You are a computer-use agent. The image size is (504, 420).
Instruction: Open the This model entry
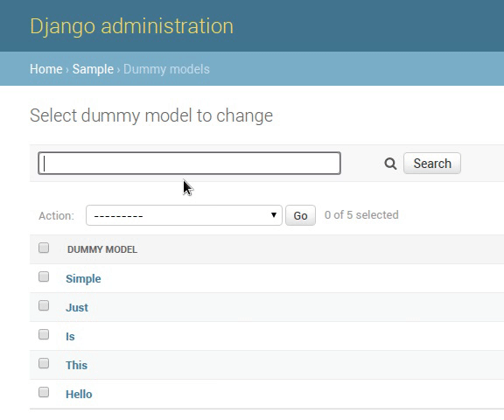(x=76, y=366)
